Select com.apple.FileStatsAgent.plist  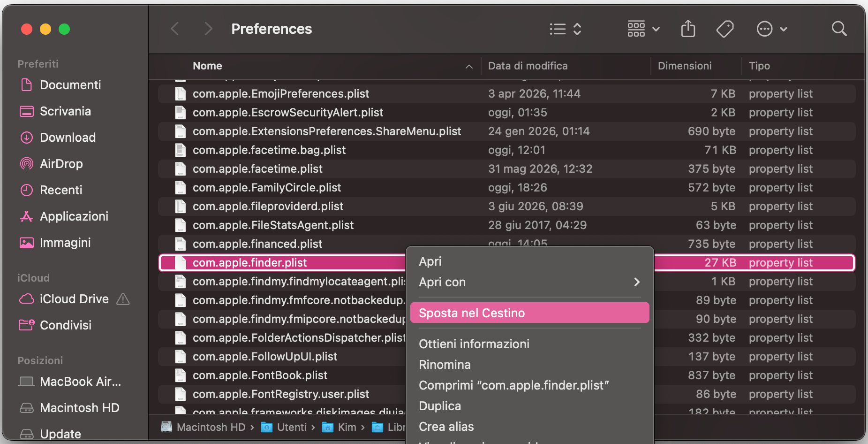tap(507, 225)
